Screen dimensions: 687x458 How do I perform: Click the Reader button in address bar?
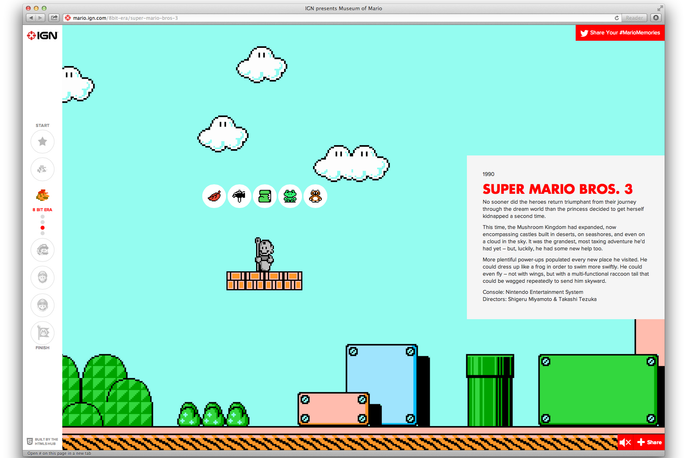click(632, 18)
